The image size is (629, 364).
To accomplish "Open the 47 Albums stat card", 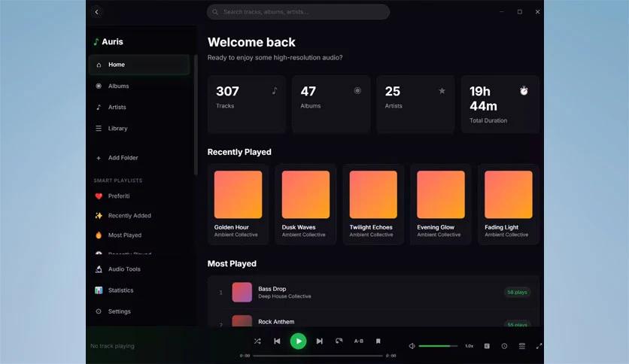I will point(331,104).
